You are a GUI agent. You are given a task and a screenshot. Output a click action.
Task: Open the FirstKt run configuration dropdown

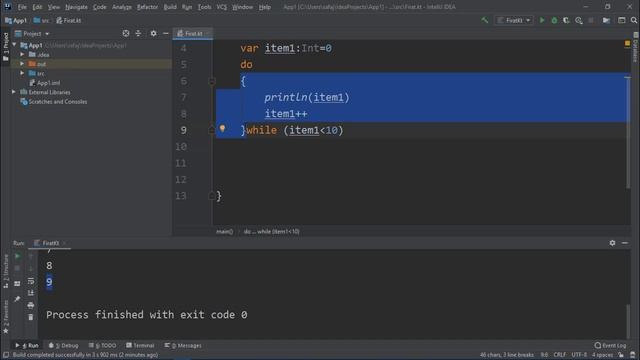click(514, 20)
